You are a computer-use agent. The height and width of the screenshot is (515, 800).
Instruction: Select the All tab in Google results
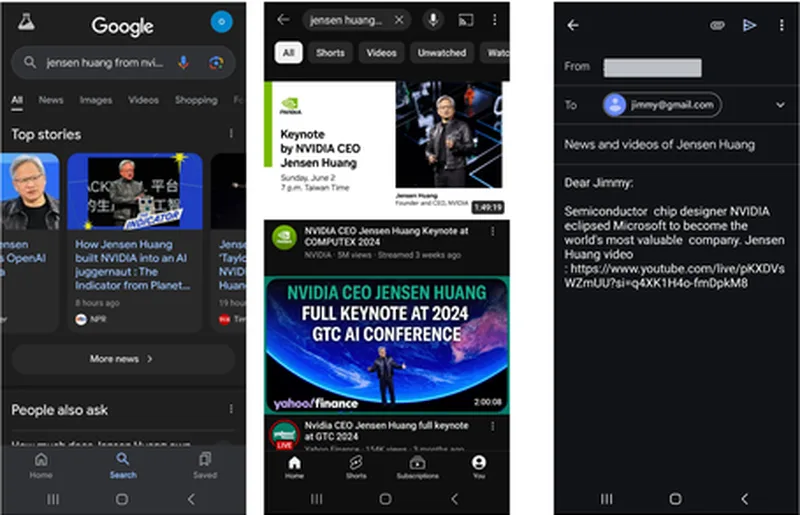pos(17,100)
